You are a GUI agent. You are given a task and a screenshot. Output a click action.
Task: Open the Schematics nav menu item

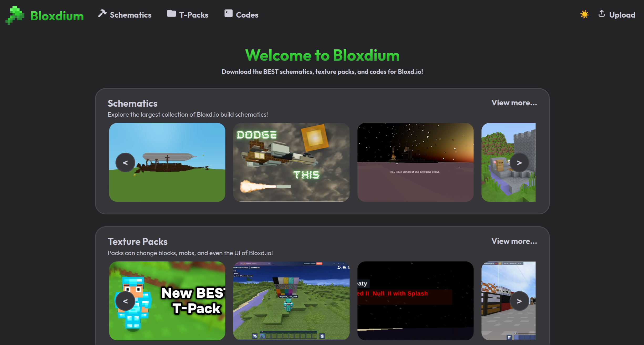[125, 14]
